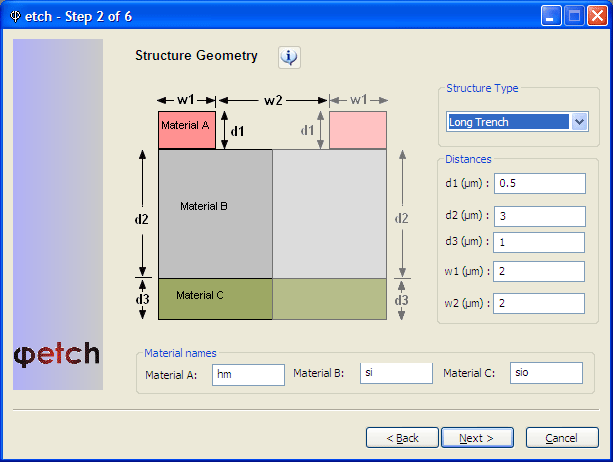Click the red Material A block in diagram
This screenshot has height=462, width=613.
pos(186,129)
